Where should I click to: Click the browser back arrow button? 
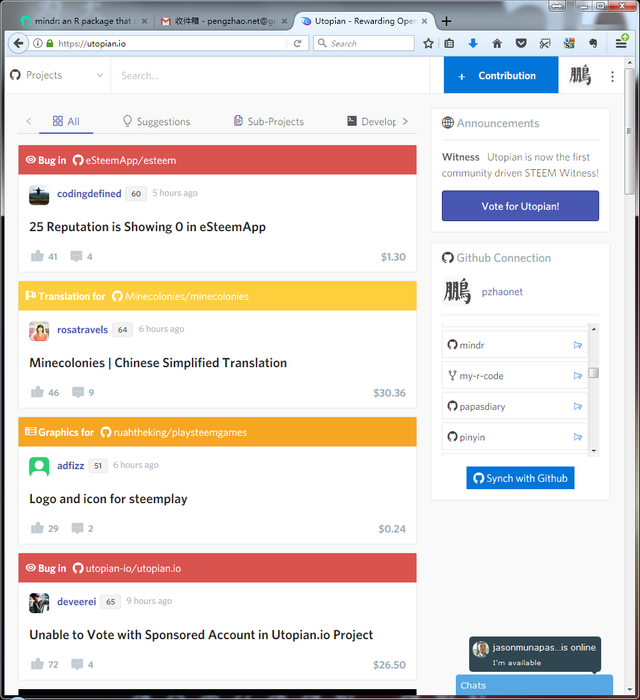click(18, 43)
